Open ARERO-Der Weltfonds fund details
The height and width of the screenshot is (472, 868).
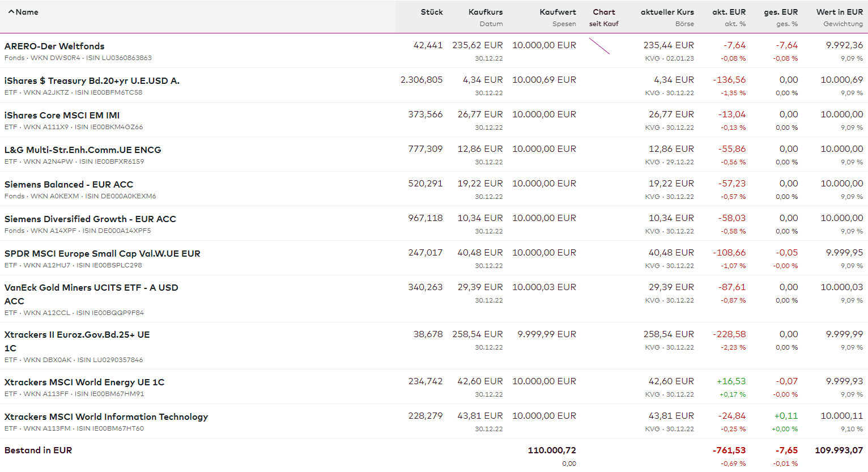coord(54,46)
